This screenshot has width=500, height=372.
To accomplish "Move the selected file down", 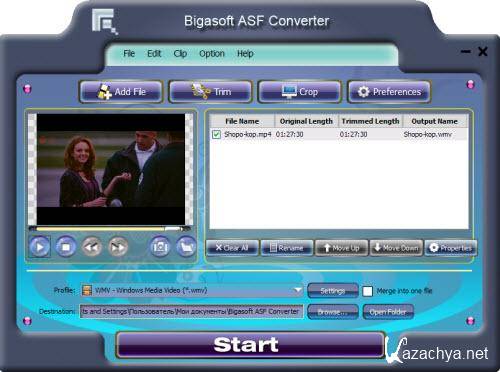I will click(x=396, y=248).
